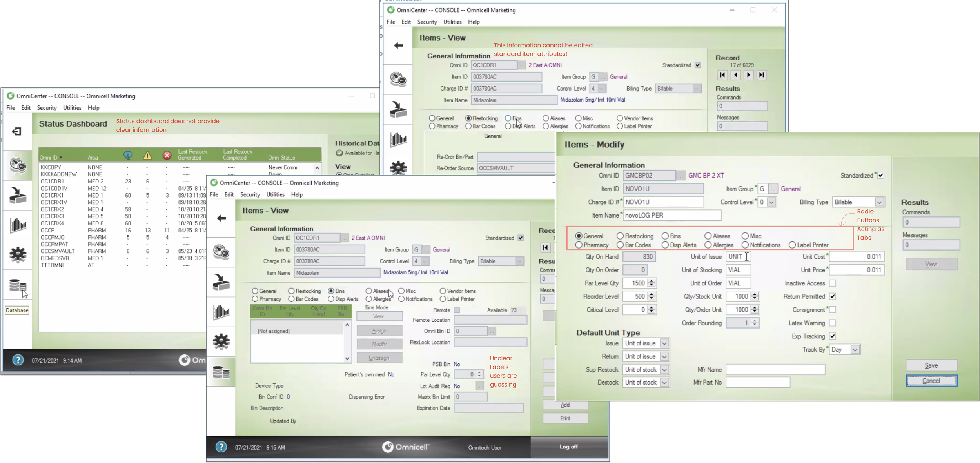This screenshot has height=463, width=980.
Task: Select the restock tray icon in upper Items - View sidebar
Action: click(398, 109)
